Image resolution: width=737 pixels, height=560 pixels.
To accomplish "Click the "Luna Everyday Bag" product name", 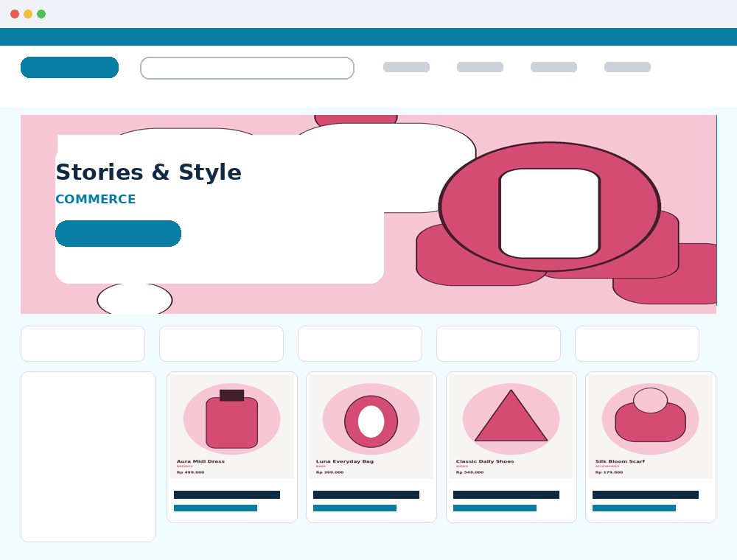I will (344, 461).
